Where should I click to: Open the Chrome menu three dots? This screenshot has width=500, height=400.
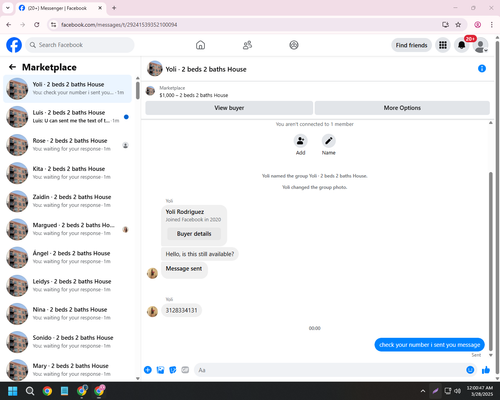(491, 25)
